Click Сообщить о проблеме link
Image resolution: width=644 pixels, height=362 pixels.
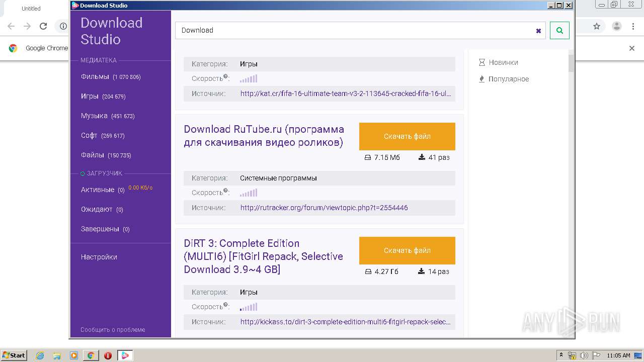(113, 330)
